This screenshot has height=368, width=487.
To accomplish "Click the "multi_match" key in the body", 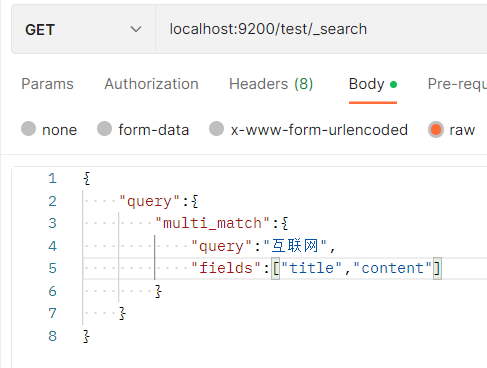I will pyautogui.click(x=212, y=223).
